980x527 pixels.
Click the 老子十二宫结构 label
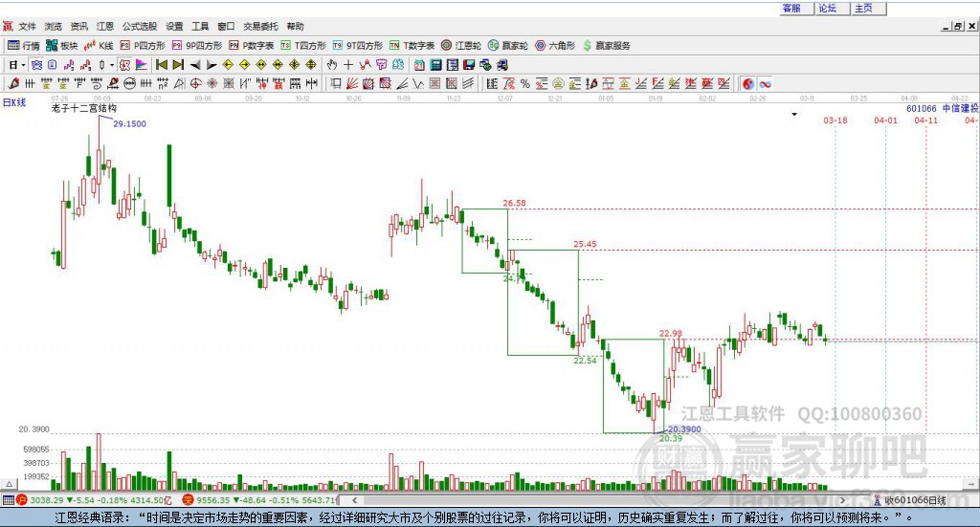[84, 108]
